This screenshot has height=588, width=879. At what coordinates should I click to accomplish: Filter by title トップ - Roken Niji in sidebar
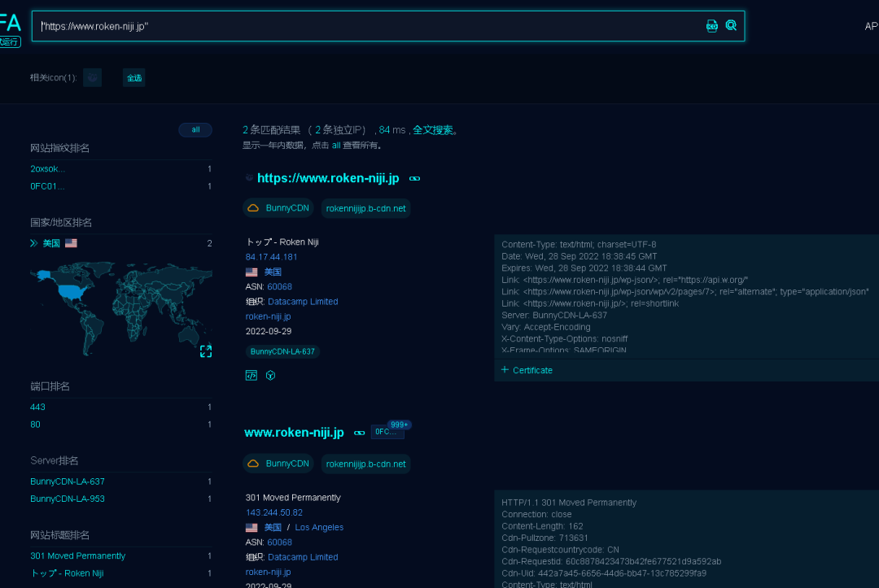point(68,573)
